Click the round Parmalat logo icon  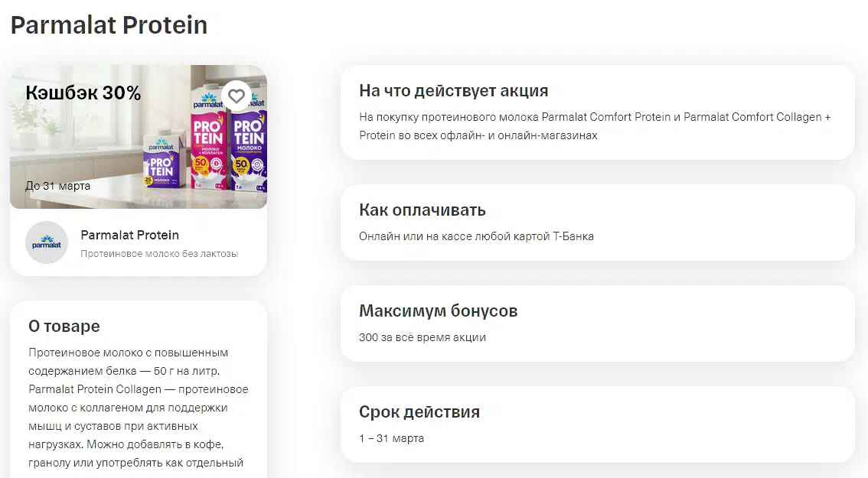coord(47,242)
